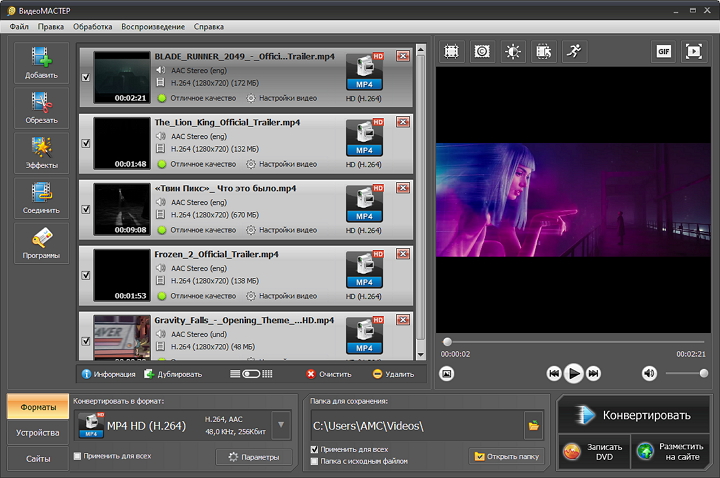Skip to previous video in player
The width and height of the screenshot is (720, 478).
coord(554,373)
